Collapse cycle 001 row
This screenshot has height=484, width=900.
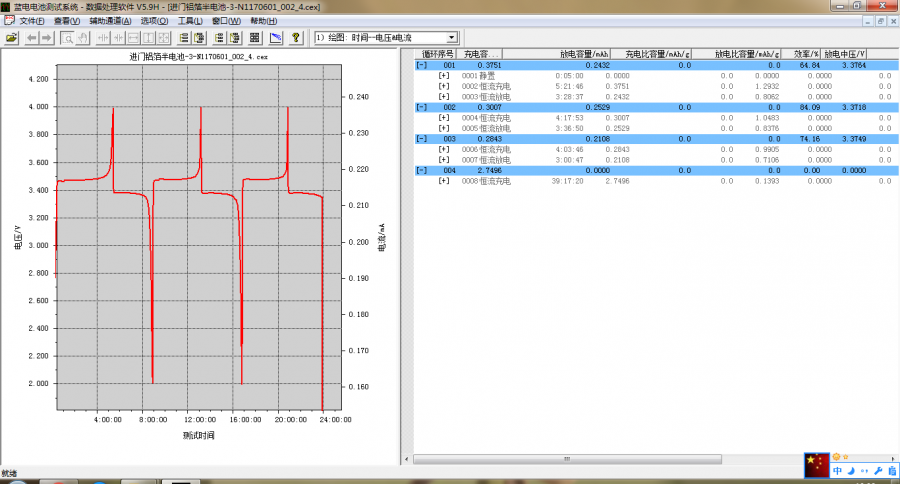[x=421, y=65]
